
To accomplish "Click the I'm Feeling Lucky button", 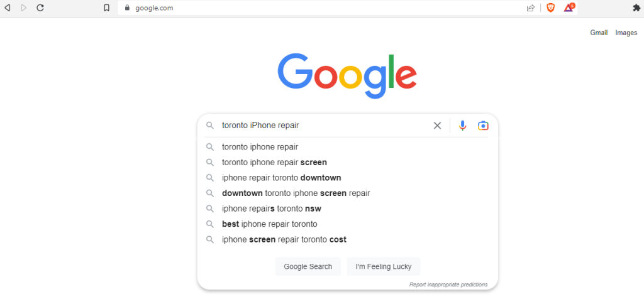I will click(383, 267).
